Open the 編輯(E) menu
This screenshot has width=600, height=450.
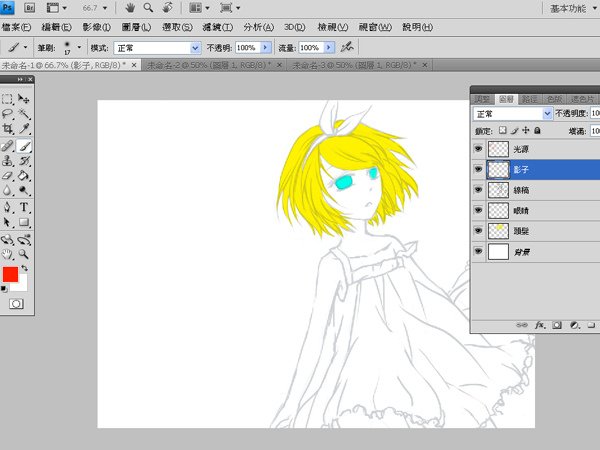pyautogui.click(x=56, y=27)
